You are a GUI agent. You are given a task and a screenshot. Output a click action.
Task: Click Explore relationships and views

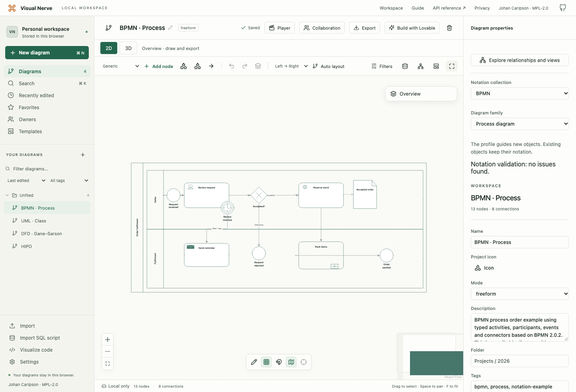pyautogui.click(x=520, y=60)
